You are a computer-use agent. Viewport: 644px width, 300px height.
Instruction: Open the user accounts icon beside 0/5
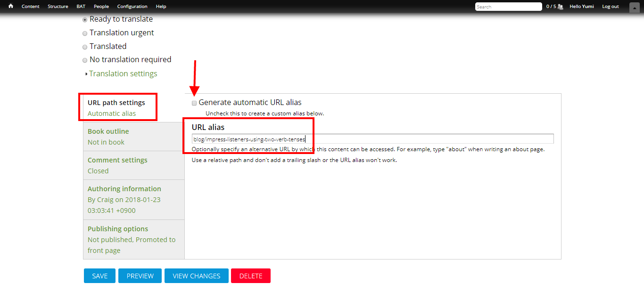pos(560,6)
